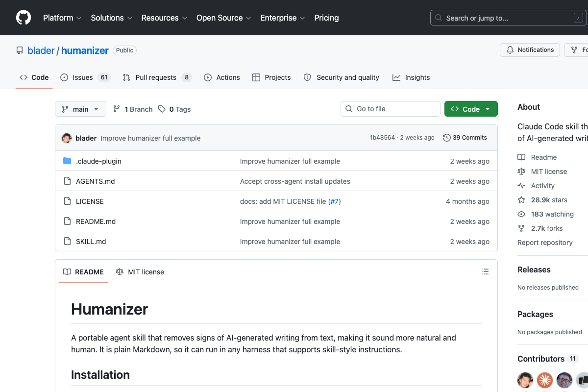
Task: Click the Notifications bell button
Action: click(530, 50)
